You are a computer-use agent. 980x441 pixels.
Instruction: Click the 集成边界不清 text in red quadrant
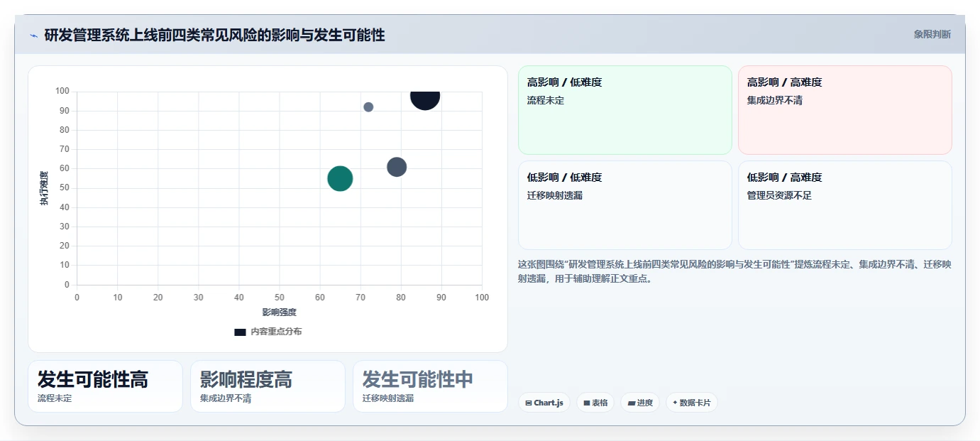[x=775, y=100]
